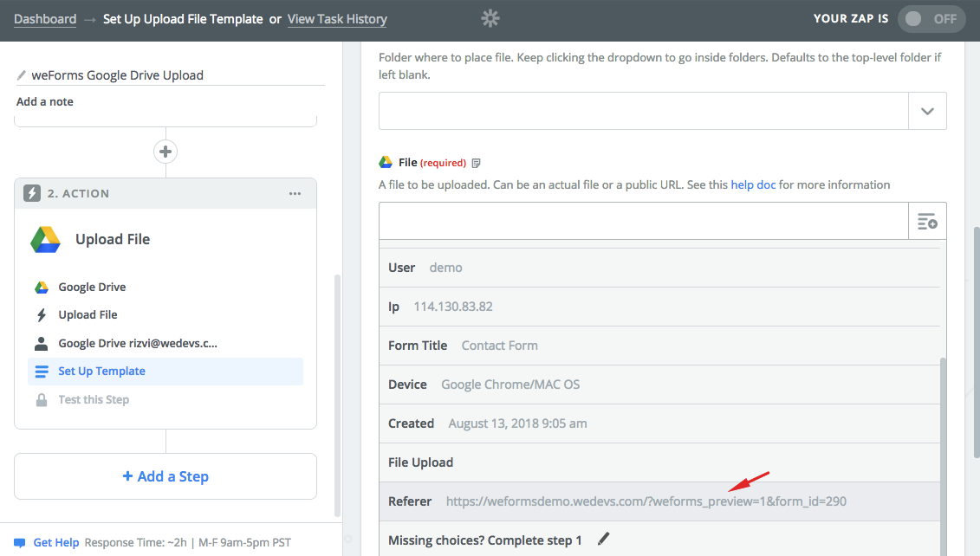
Task: Click the lock icon beside Test this Step
Action: (42, 400)
